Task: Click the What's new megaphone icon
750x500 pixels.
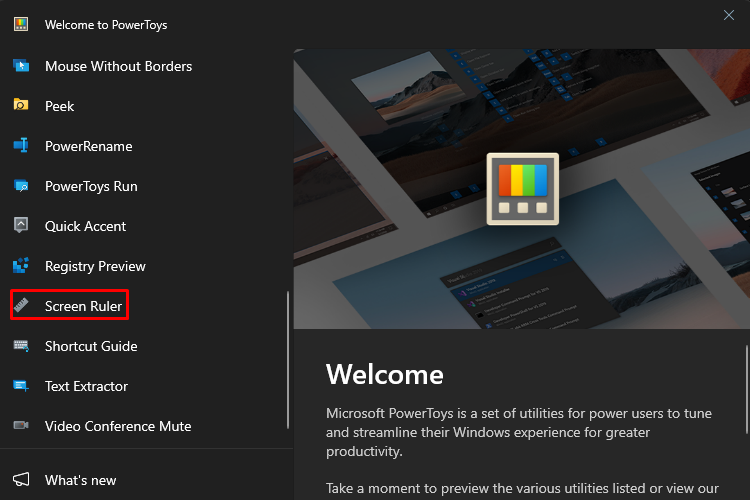Action: click(21, 479)
